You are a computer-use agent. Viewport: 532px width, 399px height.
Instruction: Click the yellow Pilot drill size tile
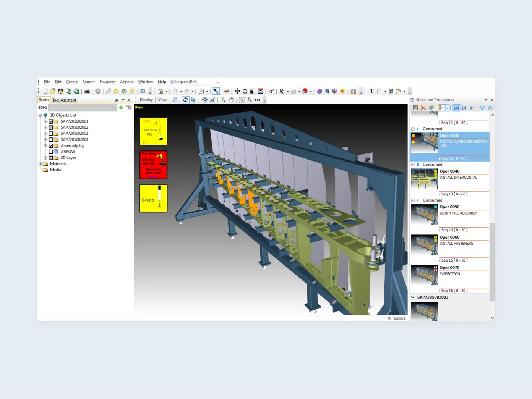pos(153,132)
